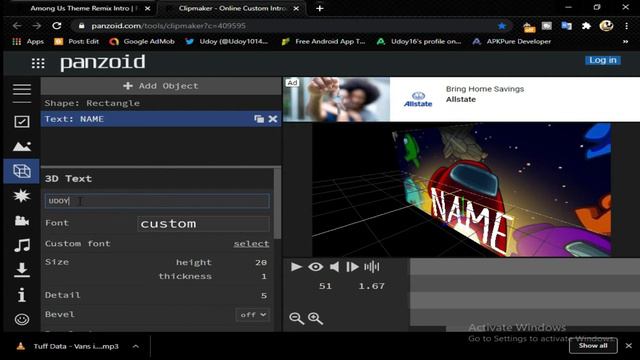The image size is (640, 360).
Task: Open the Free Android App bookmark
Action: pos(323,41)
